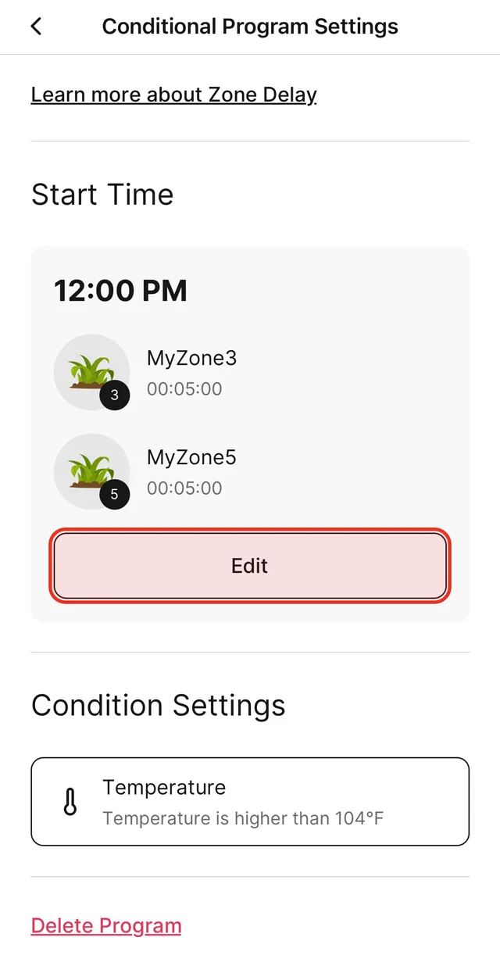Open the Temperature condition card
Image resolution: width=500 pixels, height=980 pixels.
250,802
